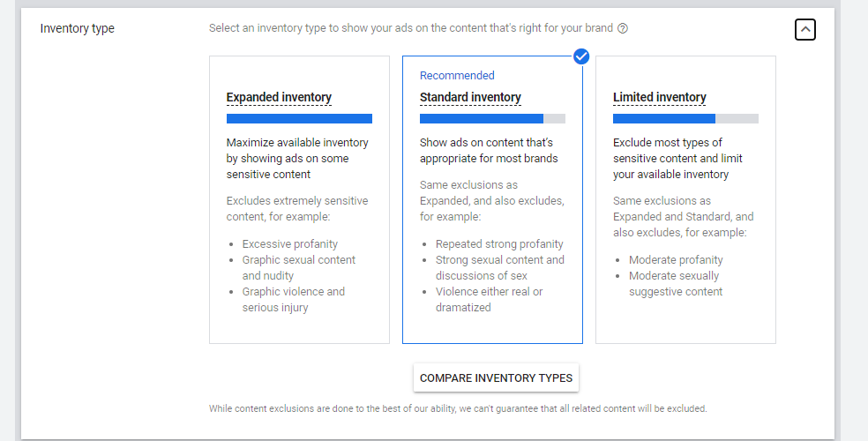Screen dimensions: 868x441
Task: Click the COMPARE INVENTORY TYPES button
Action: pyautogui.click(x=496, y=377)
